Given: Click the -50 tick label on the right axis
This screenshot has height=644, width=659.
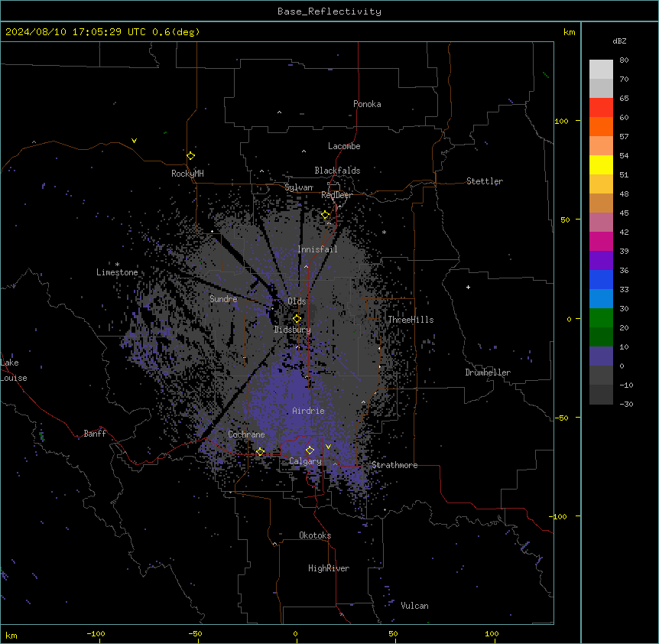Looking at the screenshot, I should coord(561,418).
